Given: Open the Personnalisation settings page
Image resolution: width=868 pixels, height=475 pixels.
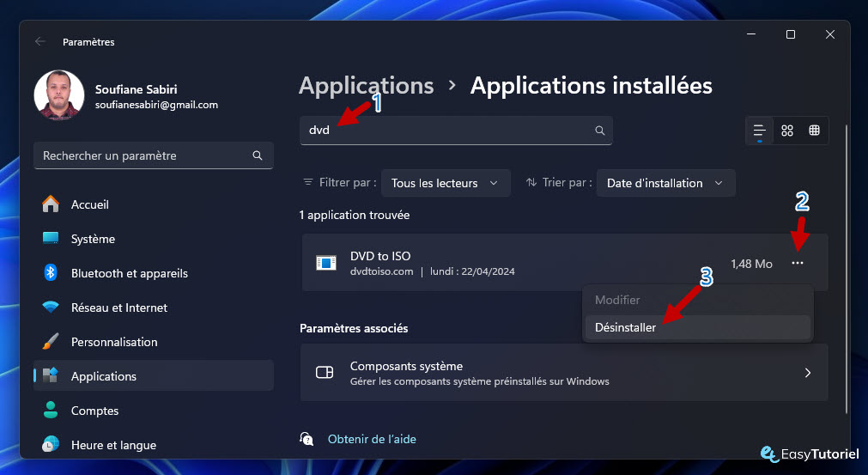Looking at the screenshot, I should pyautogui.click(x=154, y=342).
